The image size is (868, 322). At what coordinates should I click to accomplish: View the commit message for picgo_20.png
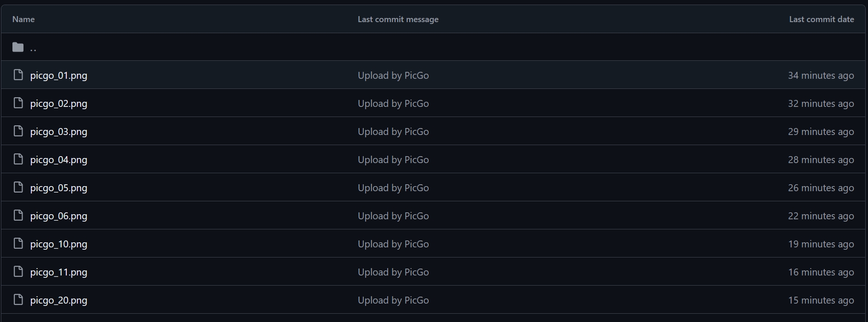click(x=393, y=300)
